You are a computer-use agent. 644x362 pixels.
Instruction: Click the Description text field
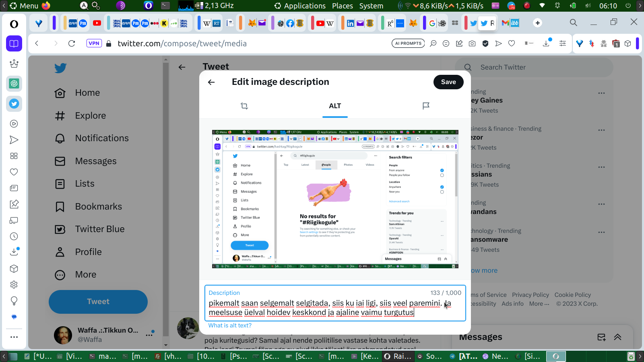pos(335,303)
